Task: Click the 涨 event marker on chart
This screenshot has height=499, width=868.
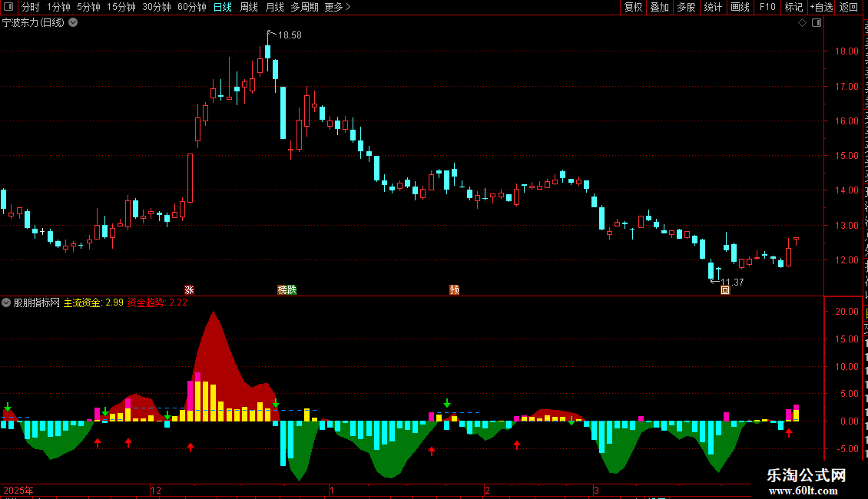Action: 189,290
